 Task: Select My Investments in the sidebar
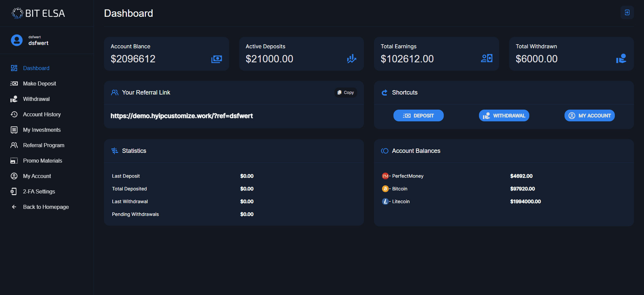tap(42, 130)
